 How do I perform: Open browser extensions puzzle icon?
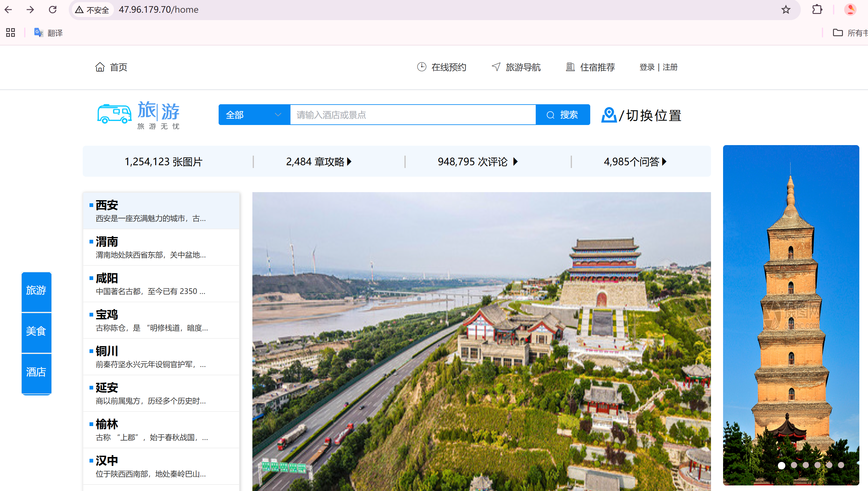817,10
